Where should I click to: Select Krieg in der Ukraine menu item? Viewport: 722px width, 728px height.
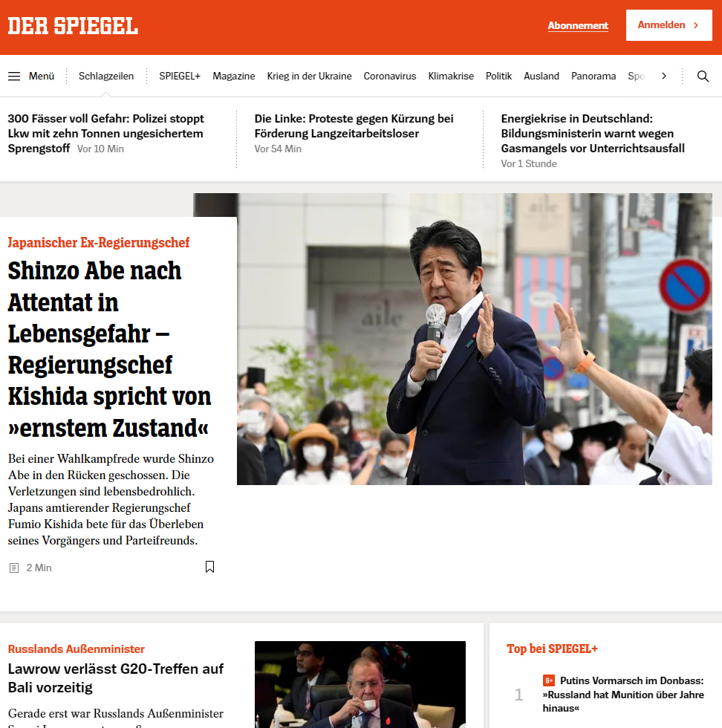(309, 76)
